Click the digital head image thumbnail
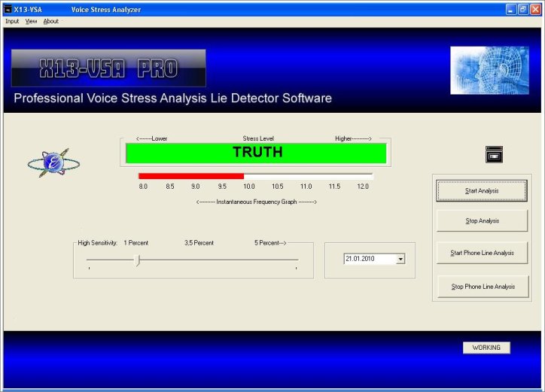 [x=489, y=70]
